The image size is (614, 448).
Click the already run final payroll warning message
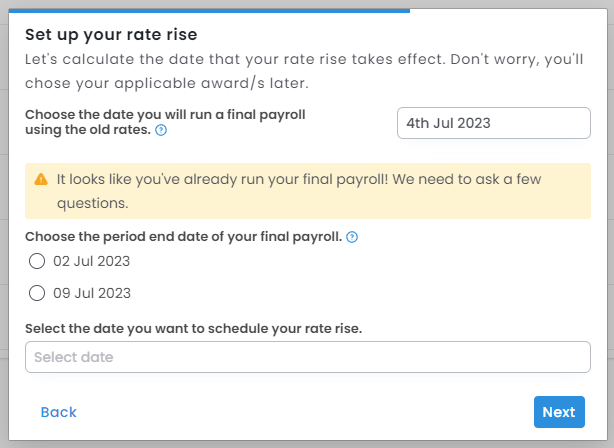point(300,191)
